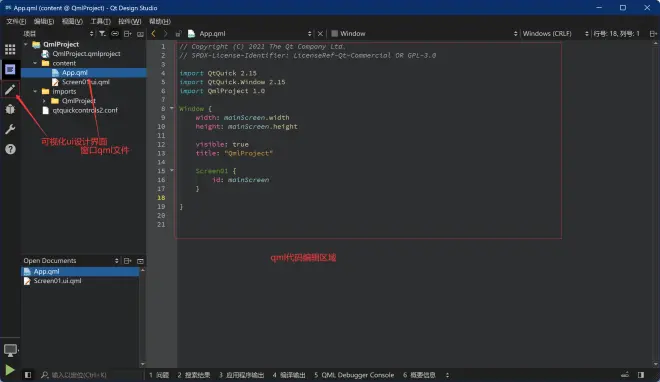
Task: Click the line and column indicator
Action: (616, 34)
